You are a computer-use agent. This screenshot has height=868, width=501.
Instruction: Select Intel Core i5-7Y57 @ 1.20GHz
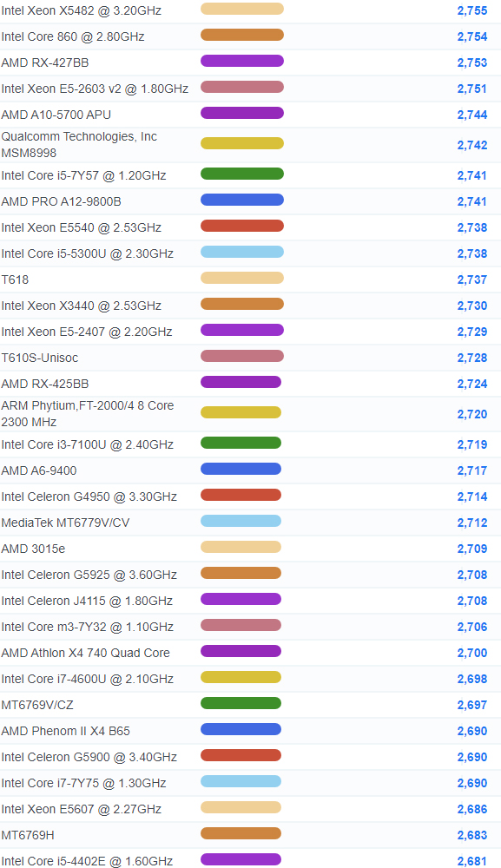click(83, 175)
